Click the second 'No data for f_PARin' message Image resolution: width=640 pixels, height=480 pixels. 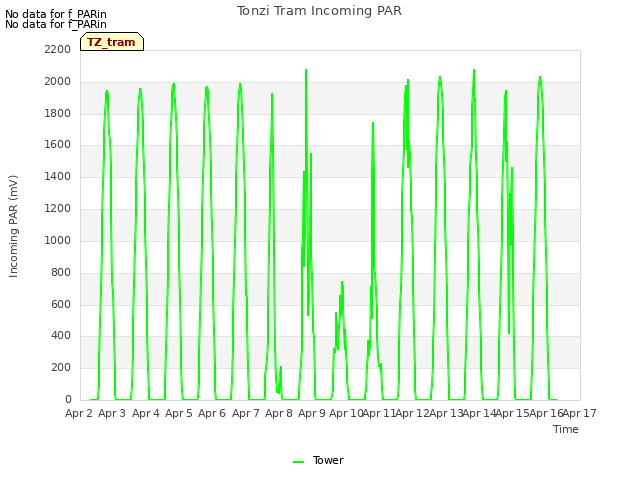56,24
